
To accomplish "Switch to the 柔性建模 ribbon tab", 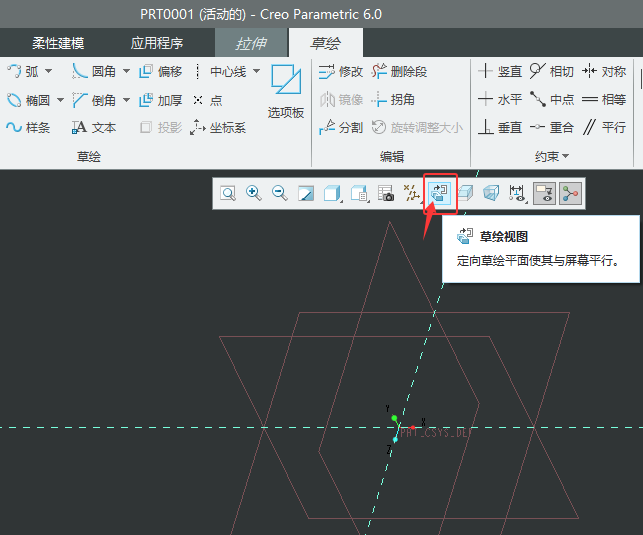I will point(58,43).
